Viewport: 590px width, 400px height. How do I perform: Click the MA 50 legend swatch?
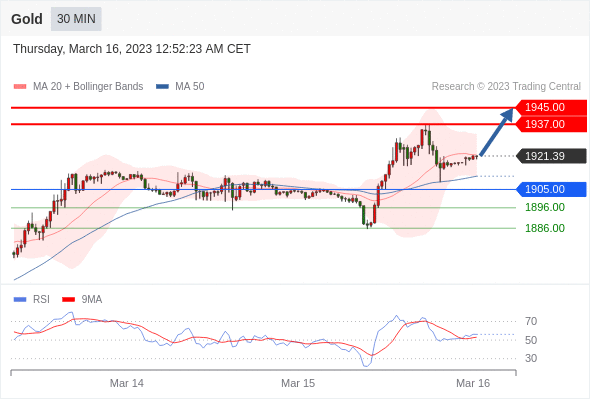pos(162,87)
